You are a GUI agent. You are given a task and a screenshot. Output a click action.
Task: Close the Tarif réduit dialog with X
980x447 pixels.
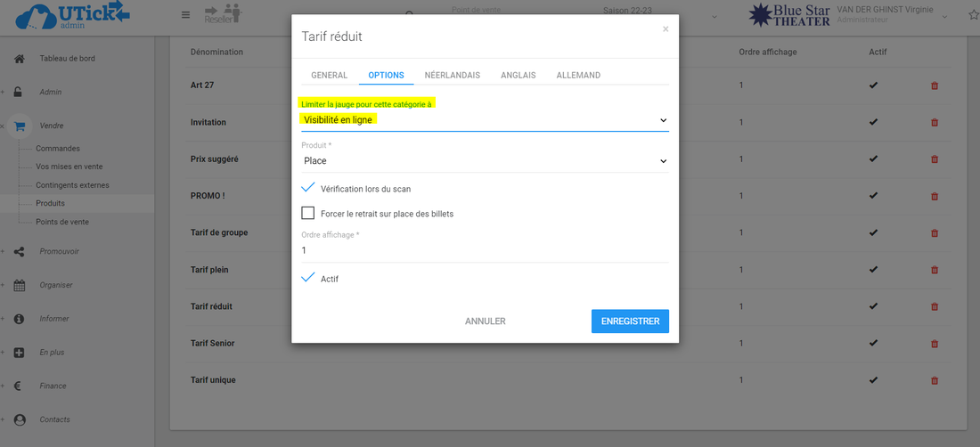click(x=665, y=29)
